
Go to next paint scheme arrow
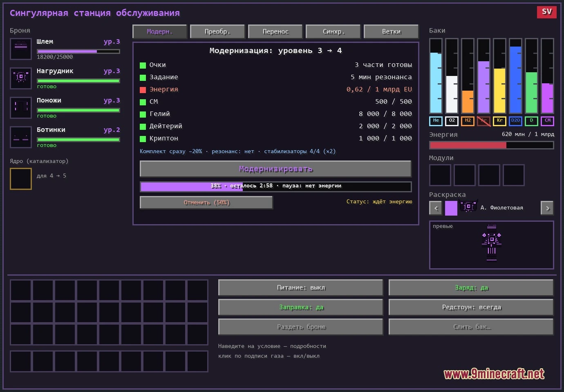pos(547,208)
